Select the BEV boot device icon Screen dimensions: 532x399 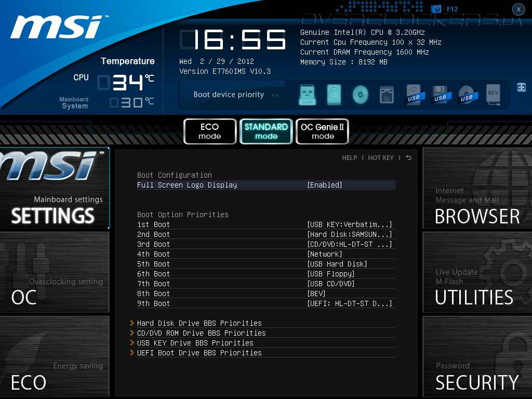pyautogui.click(x=494, y=95)
